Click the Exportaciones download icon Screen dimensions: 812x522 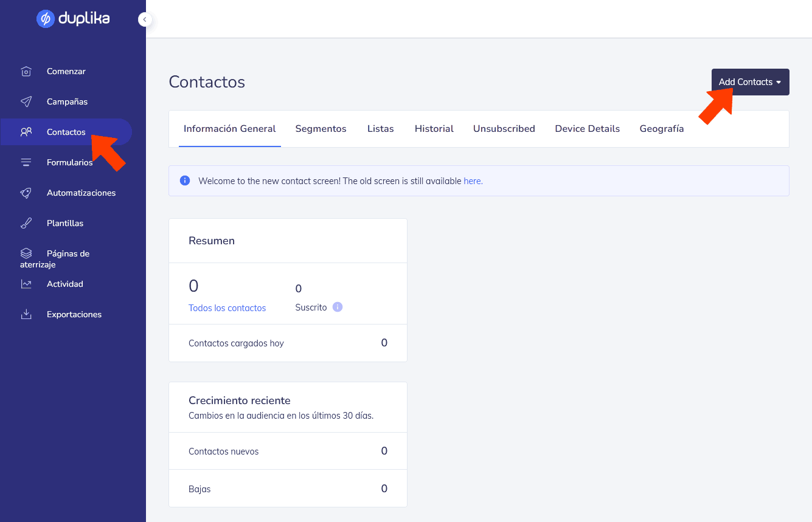coord(26,315)
